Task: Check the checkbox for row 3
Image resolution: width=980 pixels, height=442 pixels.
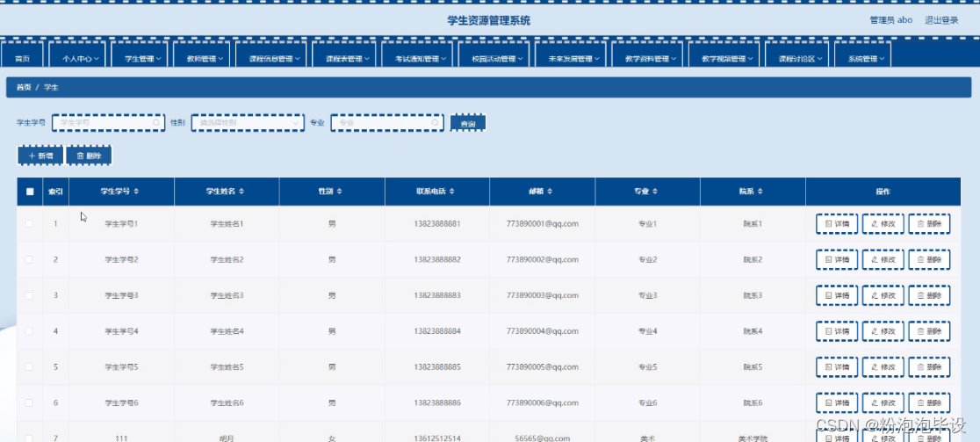Action: 29,295
